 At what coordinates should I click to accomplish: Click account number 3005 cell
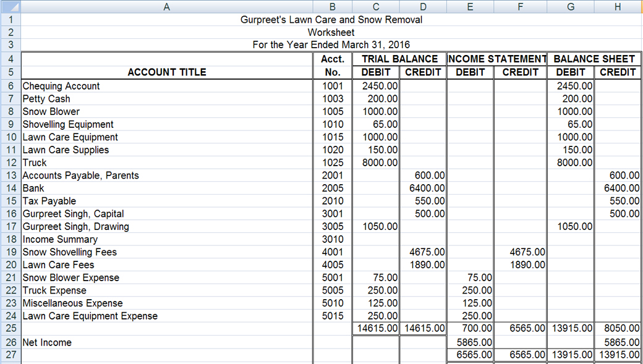[x=332, y=226]
